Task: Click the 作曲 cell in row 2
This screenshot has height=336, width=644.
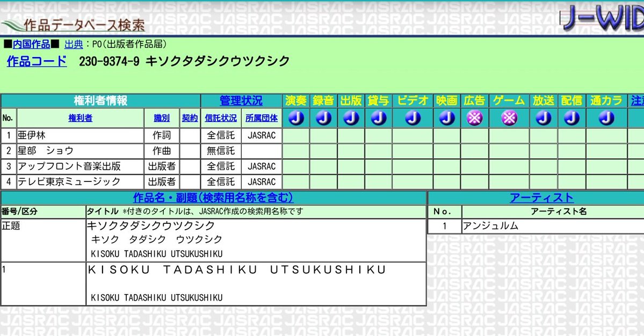Action: click(162, 151)
